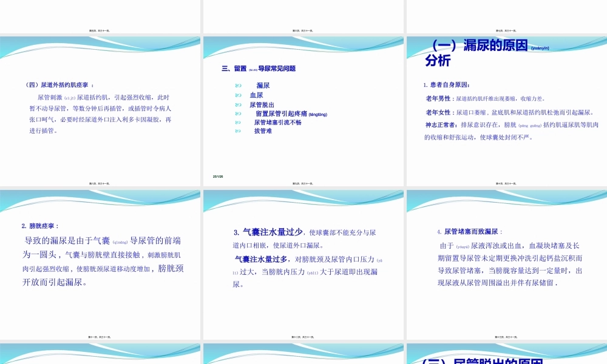Click the bullet marker beside 血尿
The width and height of the screenshot is (607, 364).
point(237,95)
